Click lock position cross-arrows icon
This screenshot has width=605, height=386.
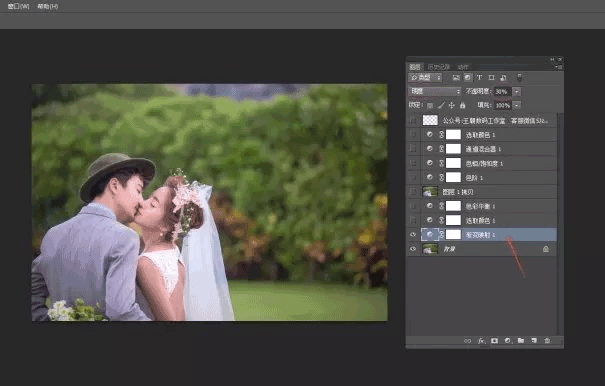tap(451, 105)
